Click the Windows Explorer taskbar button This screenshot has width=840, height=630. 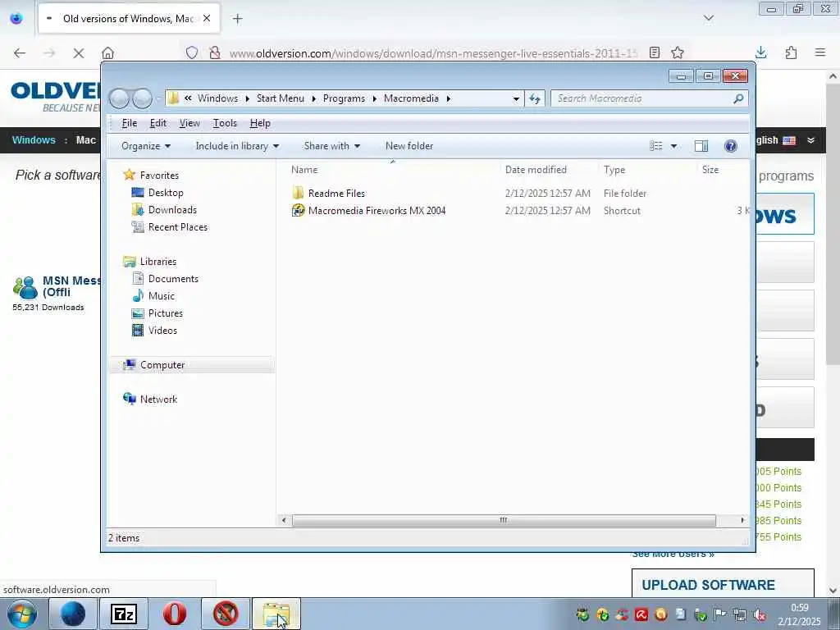276,614
